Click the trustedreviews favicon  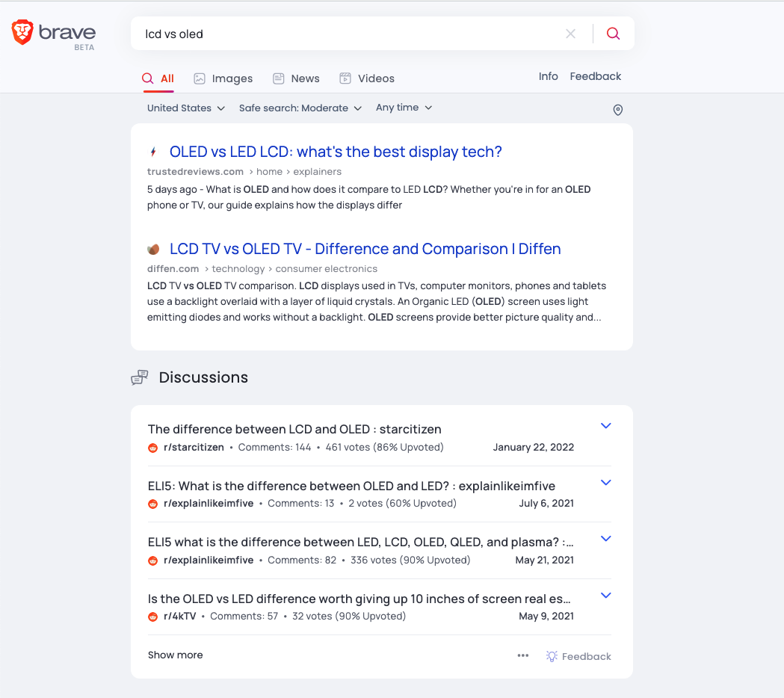tap(153, 152)
